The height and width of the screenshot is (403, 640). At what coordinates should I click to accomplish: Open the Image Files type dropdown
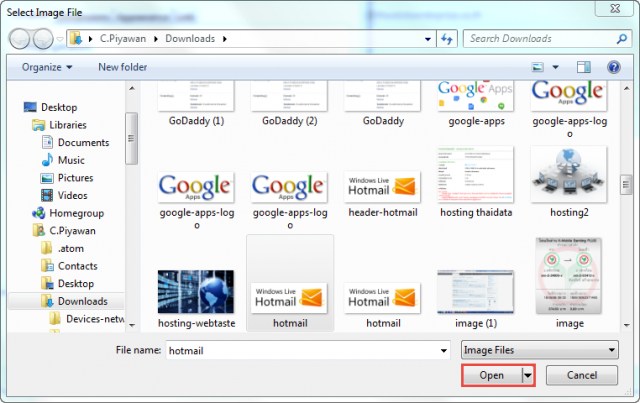540,350
